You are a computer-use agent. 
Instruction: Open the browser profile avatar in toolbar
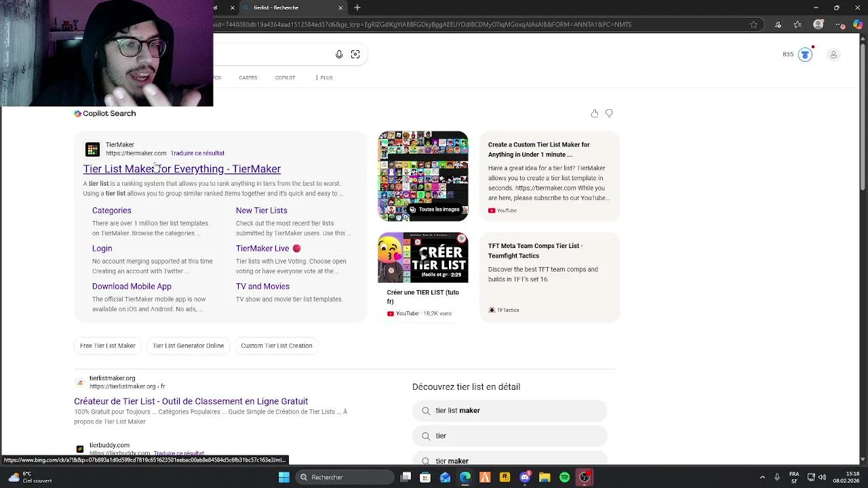pyautogui.click(x=818, y=24)
